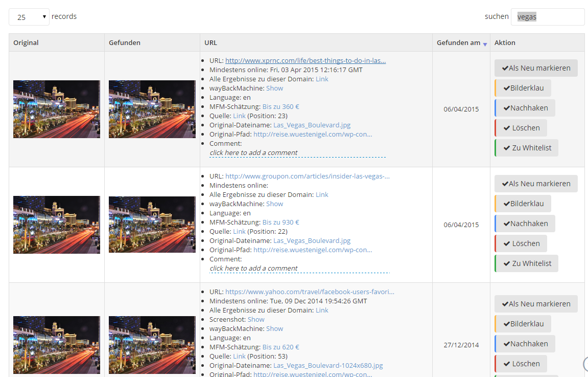This screenshot has height=377, width=588.
Task: Show wayBackMachine for the xprnc row
Action: pos(274,88)
